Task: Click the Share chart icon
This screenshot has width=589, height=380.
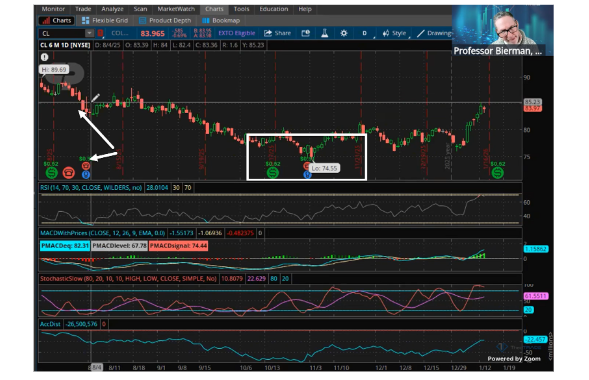Action: point(278,33)
